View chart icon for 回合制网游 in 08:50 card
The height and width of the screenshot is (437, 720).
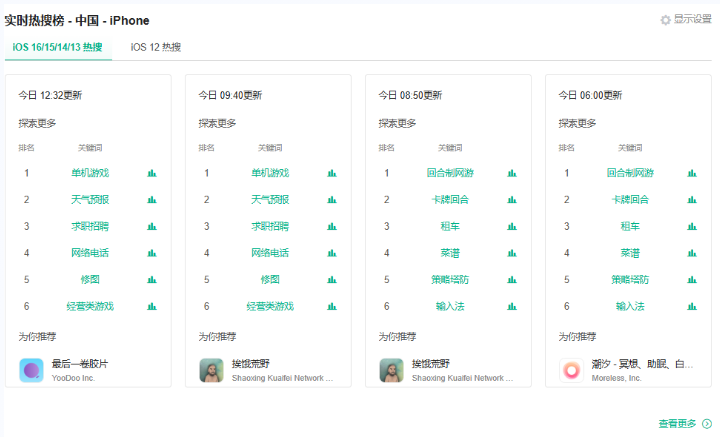tap(512, 173)
